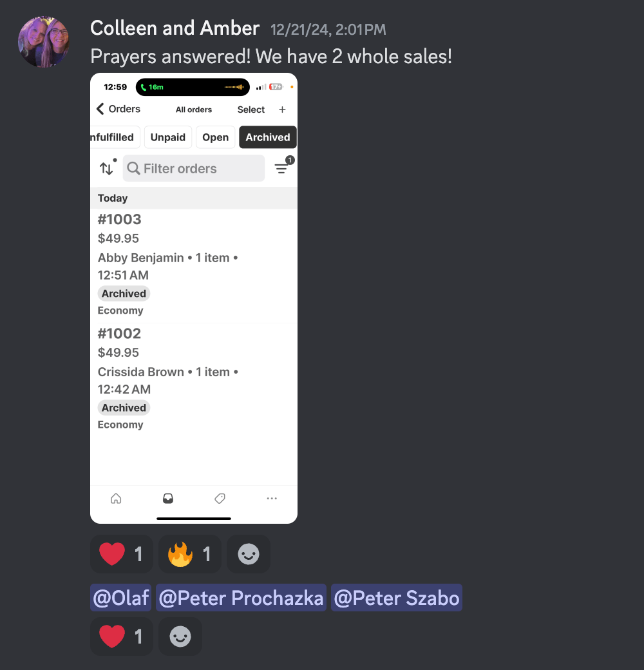Add reaction using smiley under mentions message

coord(180,636)
